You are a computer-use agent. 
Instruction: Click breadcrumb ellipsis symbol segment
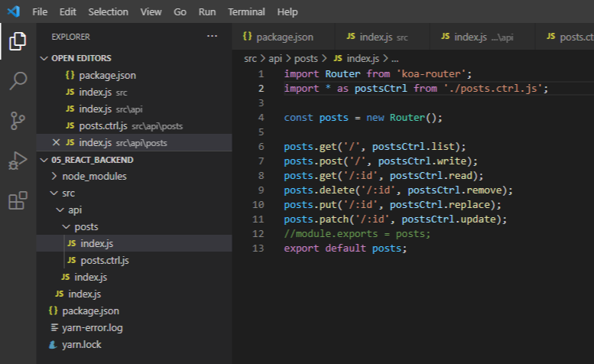point(394,59)
